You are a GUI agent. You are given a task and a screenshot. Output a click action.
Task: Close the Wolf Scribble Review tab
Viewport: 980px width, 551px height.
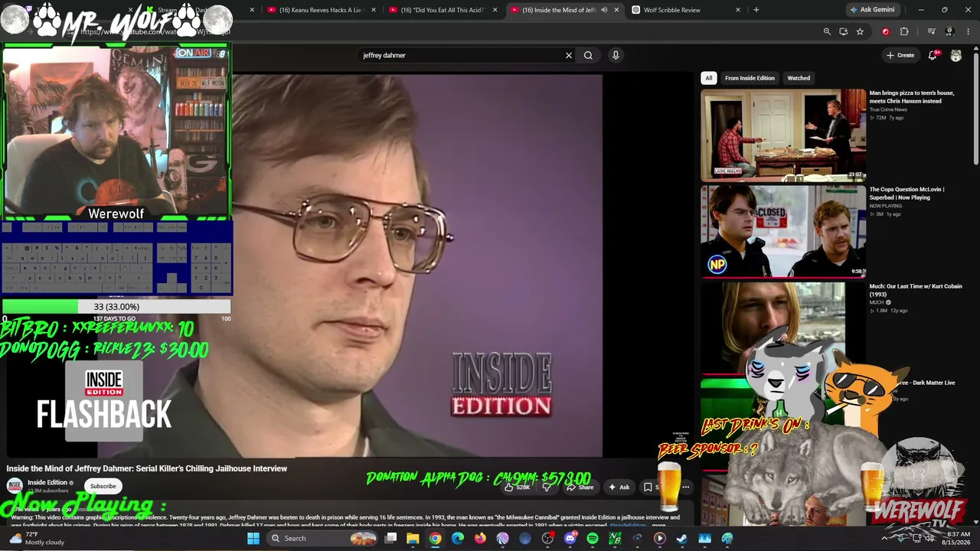coord(738,10)
